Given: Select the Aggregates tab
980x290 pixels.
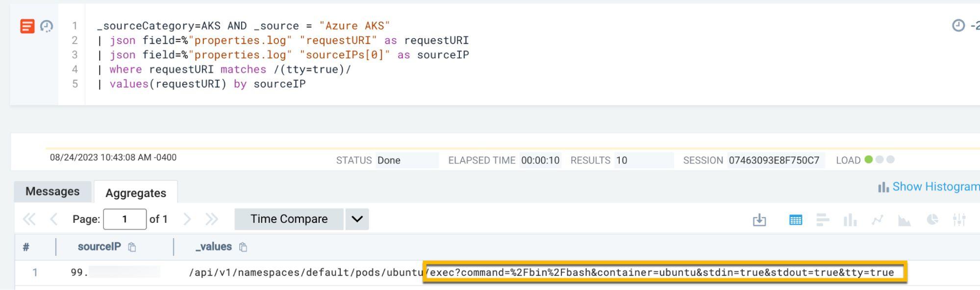Looking at the screenshot, I should point(136,193).
